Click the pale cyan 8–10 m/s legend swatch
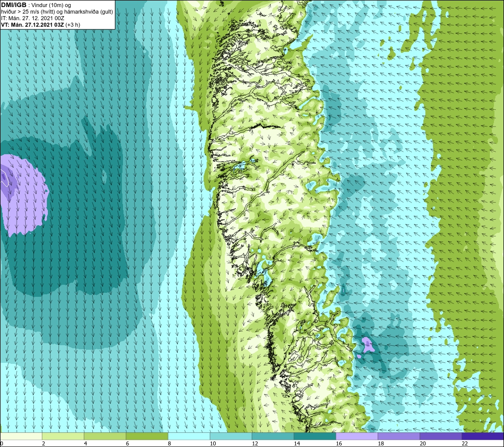 pyautogui.click(x=189, y=436)
